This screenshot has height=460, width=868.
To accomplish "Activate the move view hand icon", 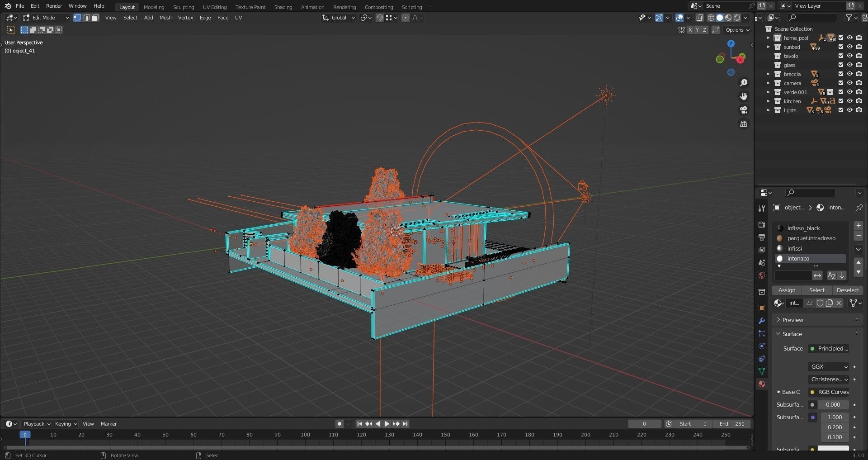I will [x=743, y=96].
